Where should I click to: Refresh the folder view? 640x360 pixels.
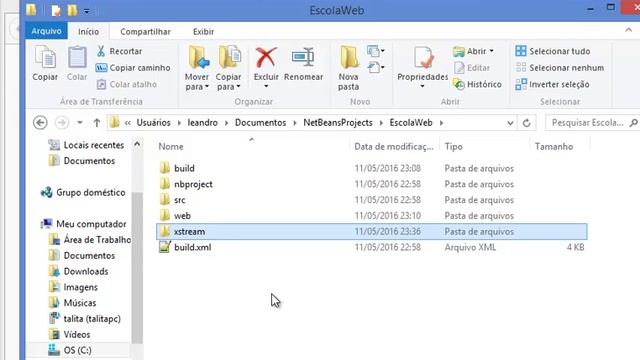[527, 122]
